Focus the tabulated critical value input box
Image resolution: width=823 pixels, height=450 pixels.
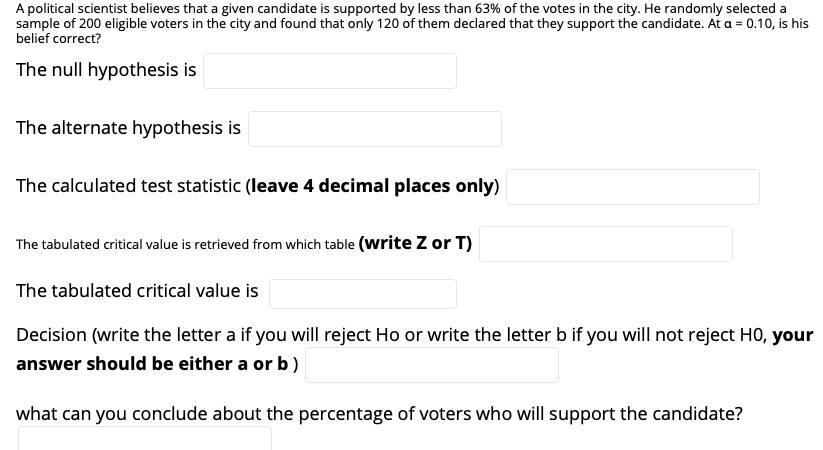point(363,294)
